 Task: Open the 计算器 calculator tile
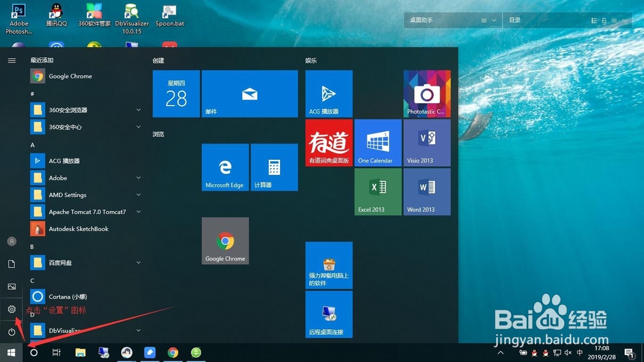coord(274,167)
